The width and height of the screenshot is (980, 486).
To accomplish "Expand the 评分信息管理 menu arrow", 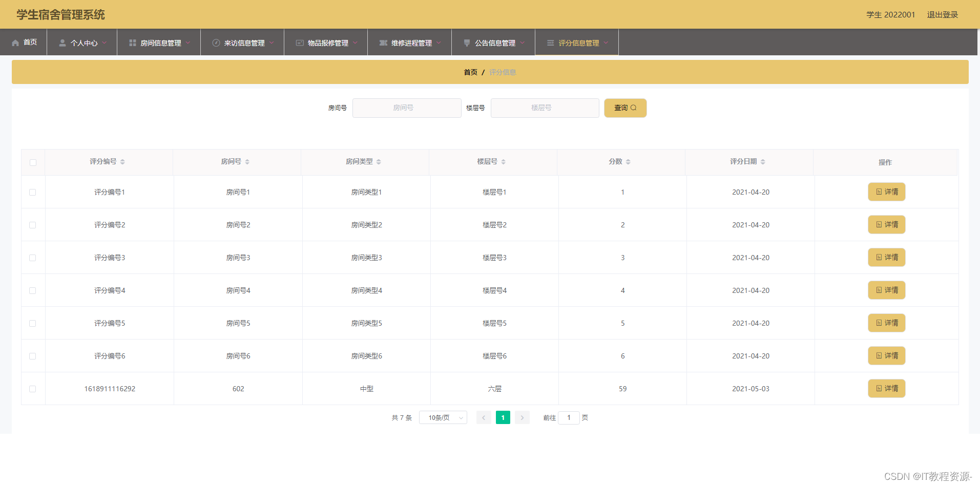I will [606, 43].
